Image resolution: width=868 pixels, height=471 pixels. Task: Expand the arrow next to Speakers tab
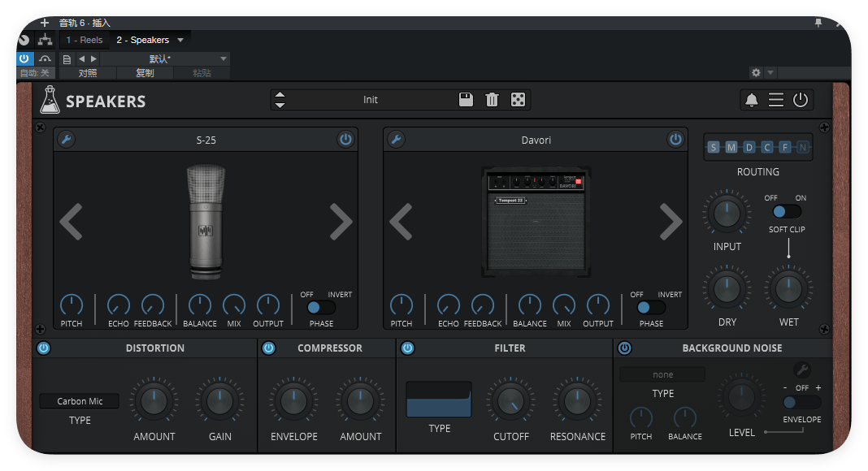coord(180,40)
